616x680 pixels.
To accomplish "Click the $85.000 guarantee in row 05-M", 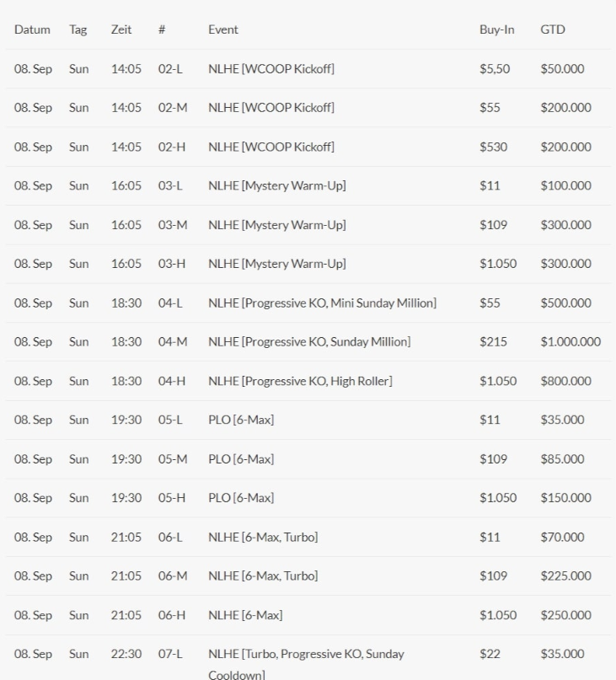I will [x=562, y=459].
